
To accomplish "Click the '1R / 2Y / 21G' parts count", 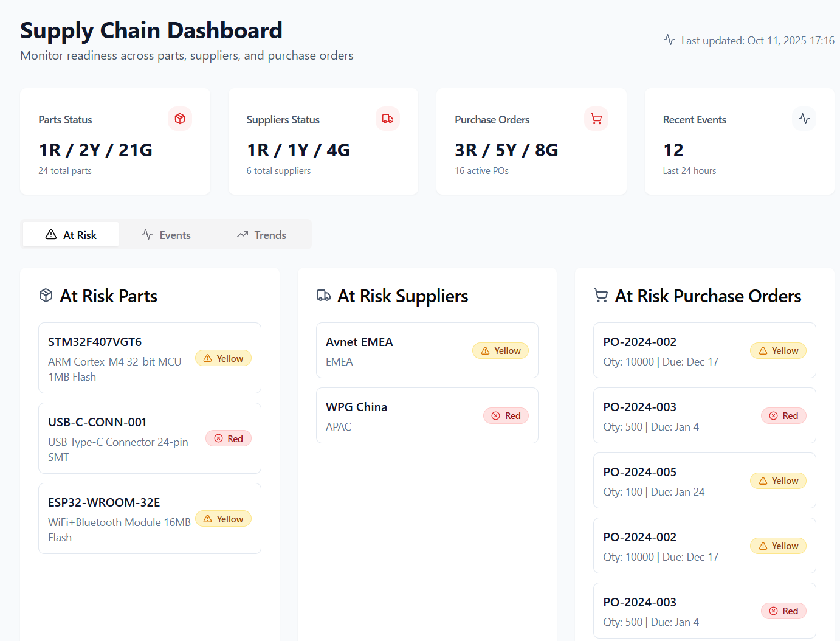I will (95, 150).
